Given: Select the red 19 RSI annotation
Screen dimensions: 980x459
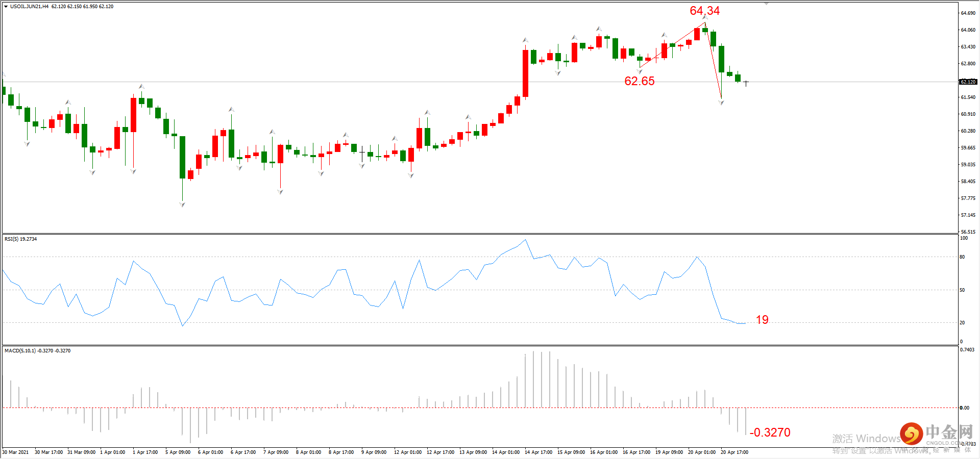Looking at the screenshot, I should (762, 320).
